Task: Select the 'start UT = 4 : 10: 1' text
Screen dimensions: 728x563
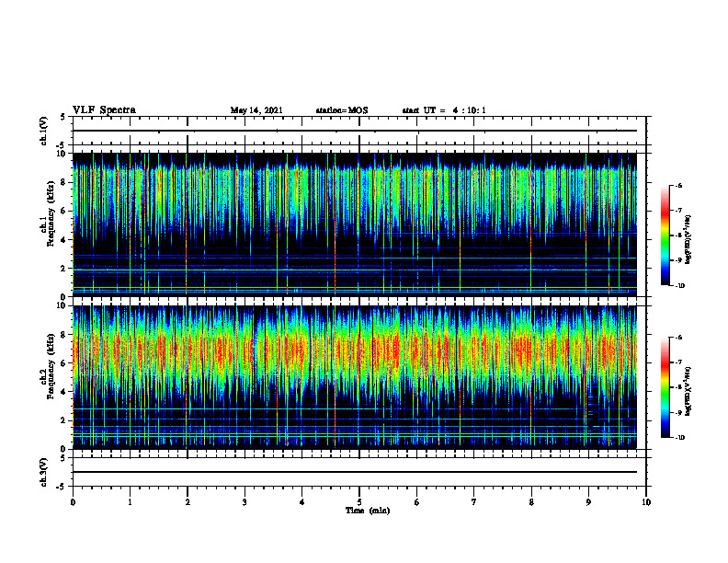Action: (444, 110)
